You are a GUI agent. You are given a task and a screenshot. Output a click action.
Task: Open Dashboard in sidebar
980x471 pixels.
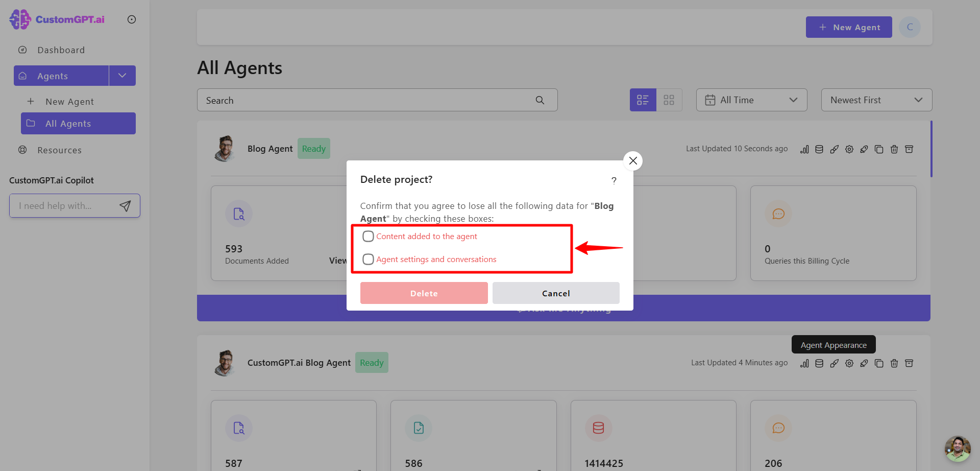coord(61,50)
